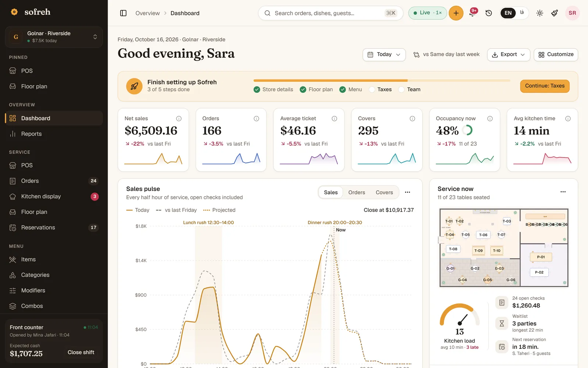Click the Kitchen load gauge

[460, 315]
